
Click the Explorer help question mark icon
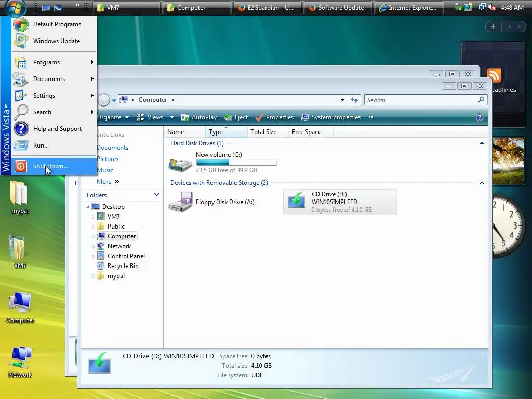pyautogui.click(x=480, y=118)
